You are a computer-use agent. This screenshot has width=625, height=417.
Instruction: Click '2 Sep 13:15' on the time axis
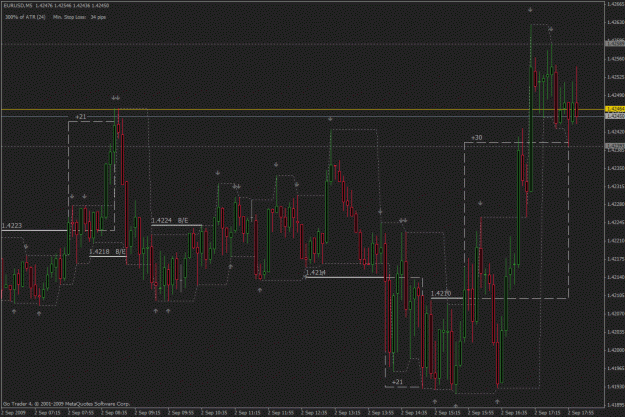348,413
